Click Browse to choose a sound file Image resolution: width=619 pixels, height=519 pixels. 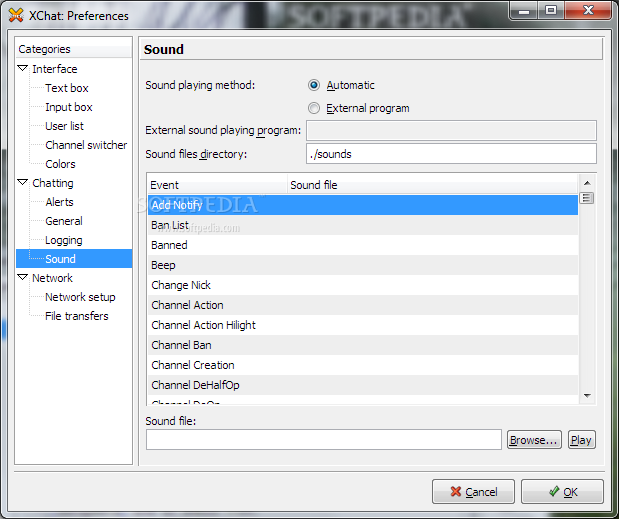coord(534,440)
